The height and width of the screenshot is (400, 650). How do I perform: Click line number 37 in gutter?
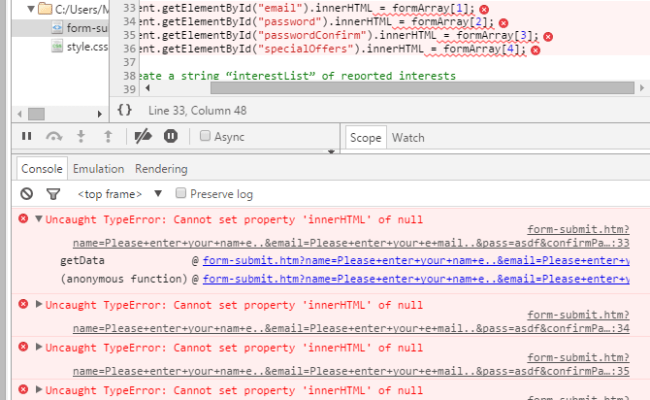click(x=129, y=62)
